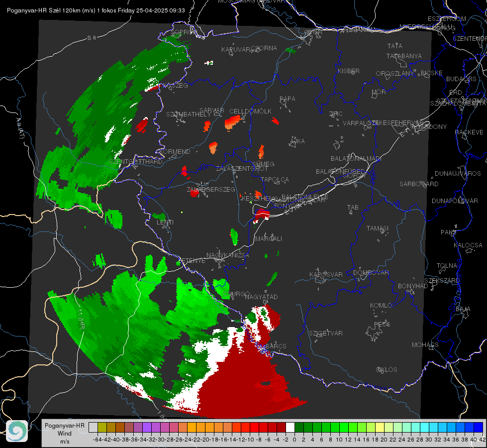The image size is (487, 448).
Task: Click the TATA city label
Action: 395,46
